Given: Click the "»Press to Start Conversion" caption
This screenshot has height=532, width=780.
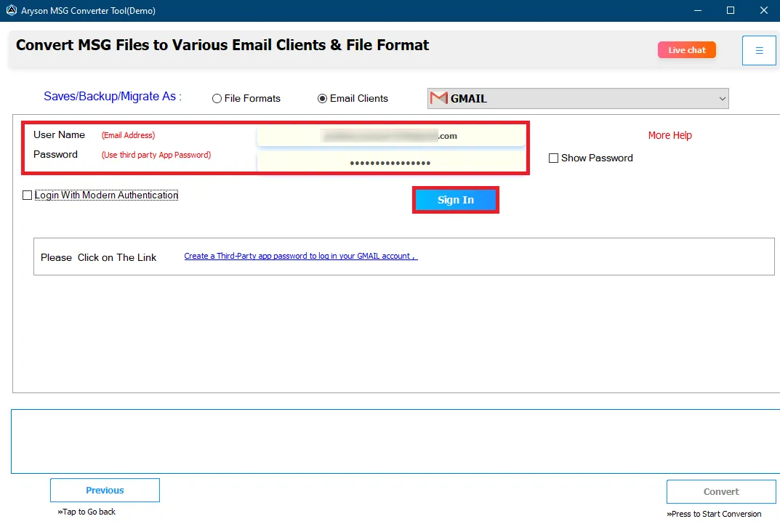Looking at the screenshot, I should click(714, 514).
